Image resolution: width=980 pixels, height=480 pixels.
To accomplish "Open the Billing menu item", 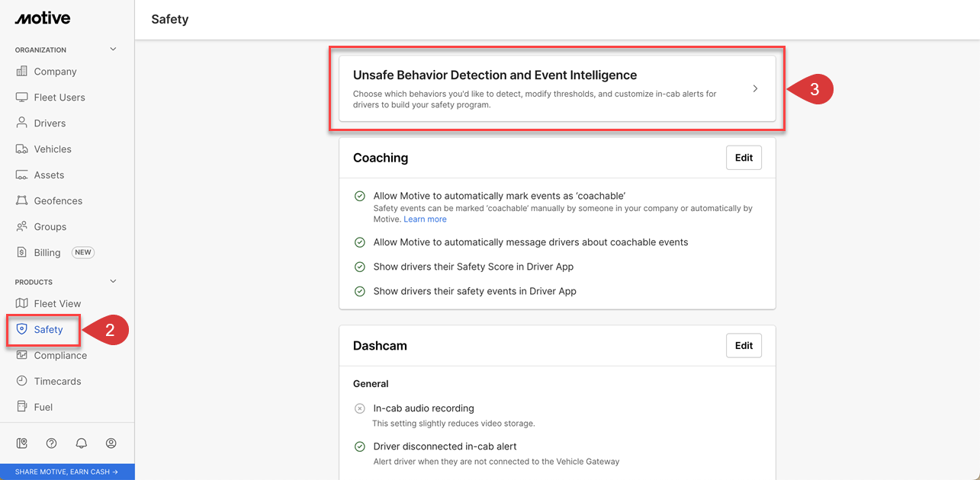I will tap(47, 252).
